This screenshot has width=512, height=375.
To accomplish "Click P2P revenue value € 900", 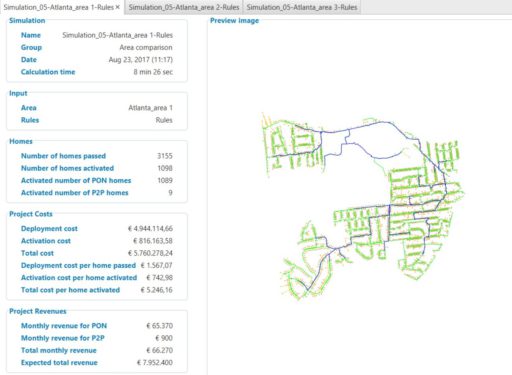I will pyautogui.click(x=164, y=338).
